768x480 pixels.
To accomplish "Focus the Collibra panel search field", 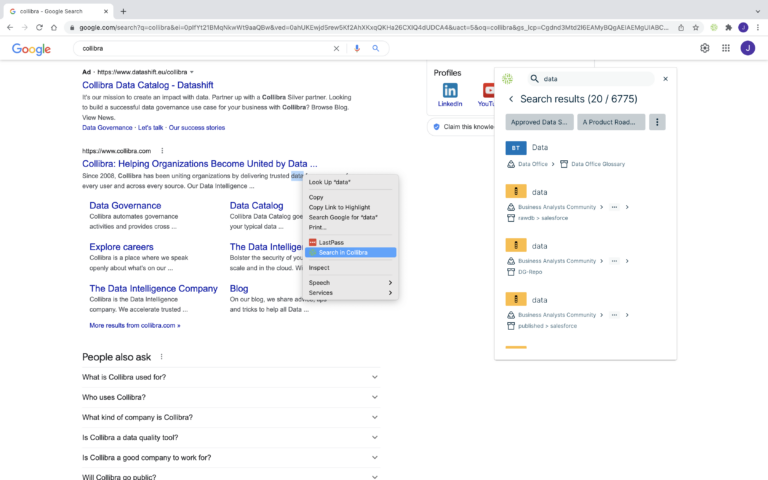I will coord(591,79).
